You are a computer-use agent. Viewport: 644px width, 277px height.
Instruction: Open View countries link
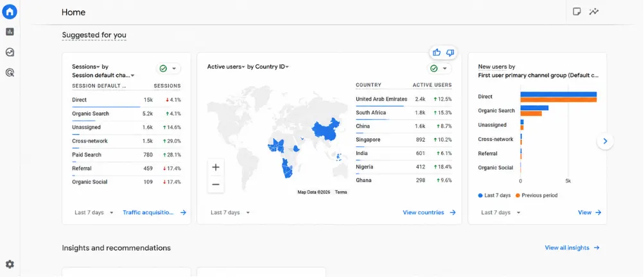point(429,213)
